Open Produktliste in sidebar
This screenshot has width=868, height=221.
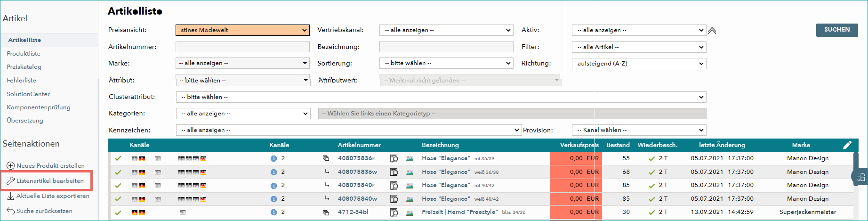(x=24, y=54)
